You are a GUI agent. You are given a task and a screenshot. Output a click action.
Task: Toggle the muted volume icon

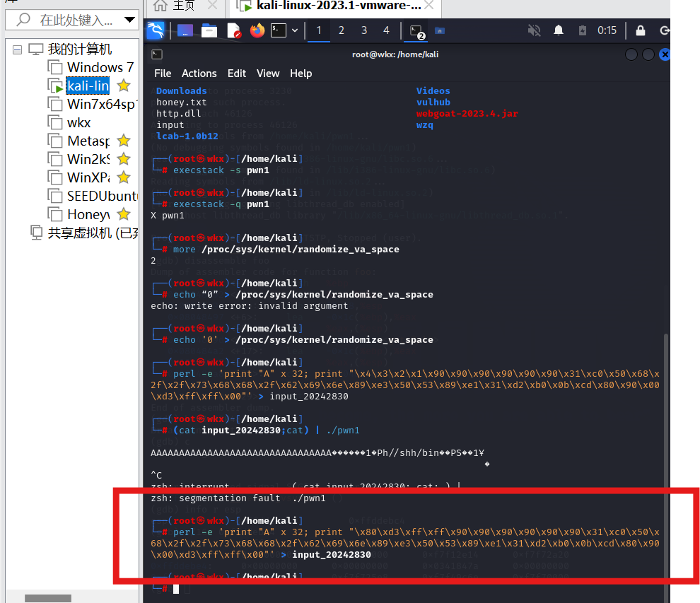pos(534,30)
